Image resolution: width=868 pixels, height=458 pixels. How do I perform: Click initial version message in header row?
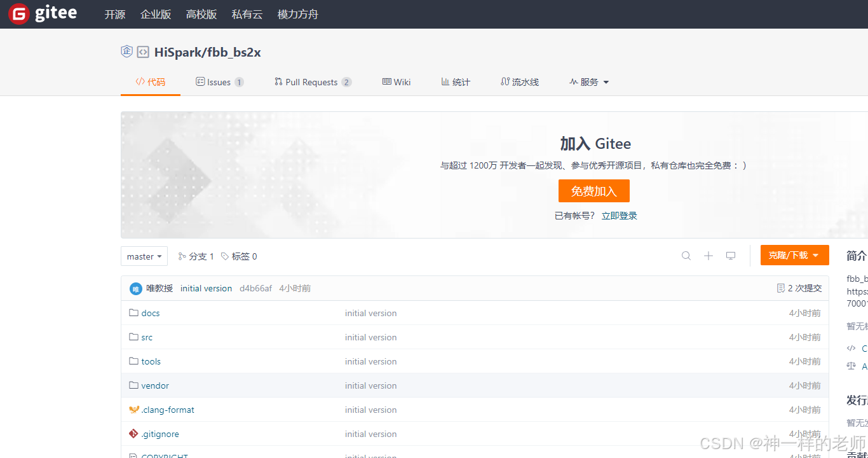[207, 288]
